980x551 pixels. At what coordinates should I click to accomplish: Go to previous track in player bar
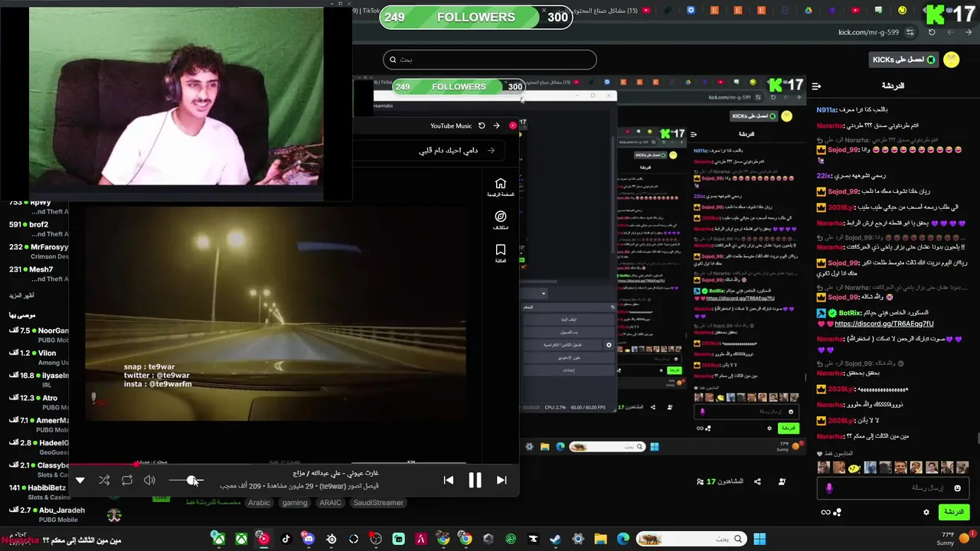click(449, 480)
